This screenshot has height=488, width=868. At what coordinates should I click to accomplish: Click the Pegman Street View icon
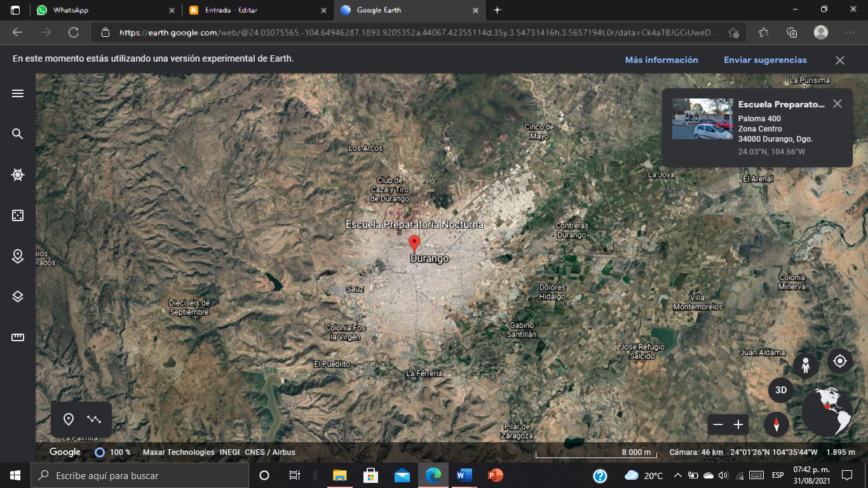click(x=806, y=366)
